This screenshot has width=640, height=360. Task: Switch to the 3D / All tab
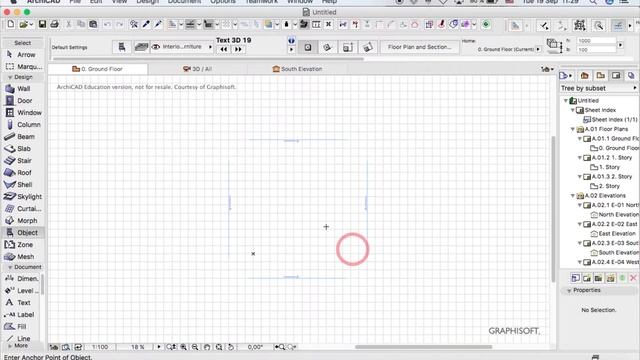coord(198,69)
